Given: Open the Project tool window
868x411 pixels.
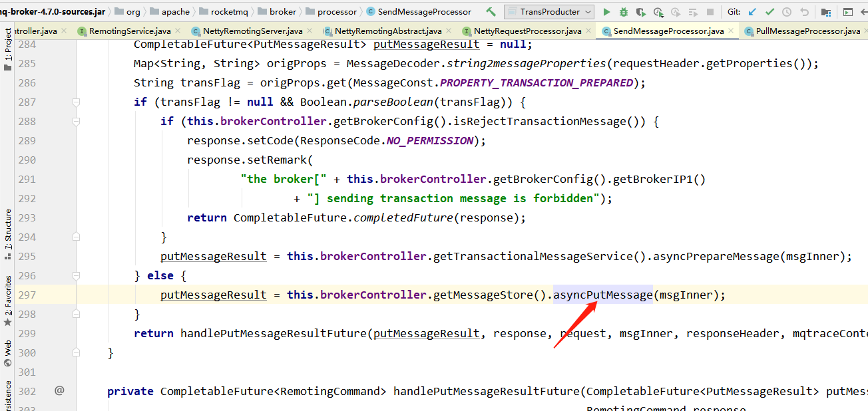Looking at the screenshot, I should tap(7, 49).
